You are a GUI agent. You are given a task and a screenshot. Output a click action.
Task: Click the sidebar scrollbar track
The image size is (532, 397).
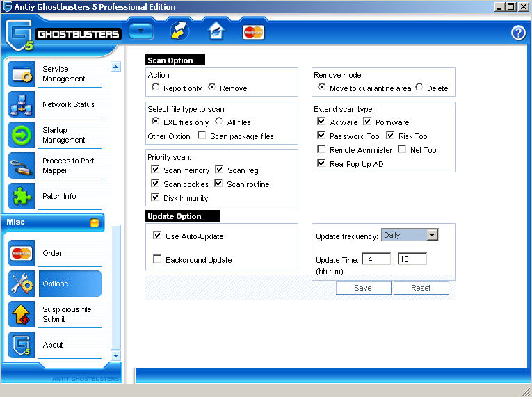[x=115, y=286]
